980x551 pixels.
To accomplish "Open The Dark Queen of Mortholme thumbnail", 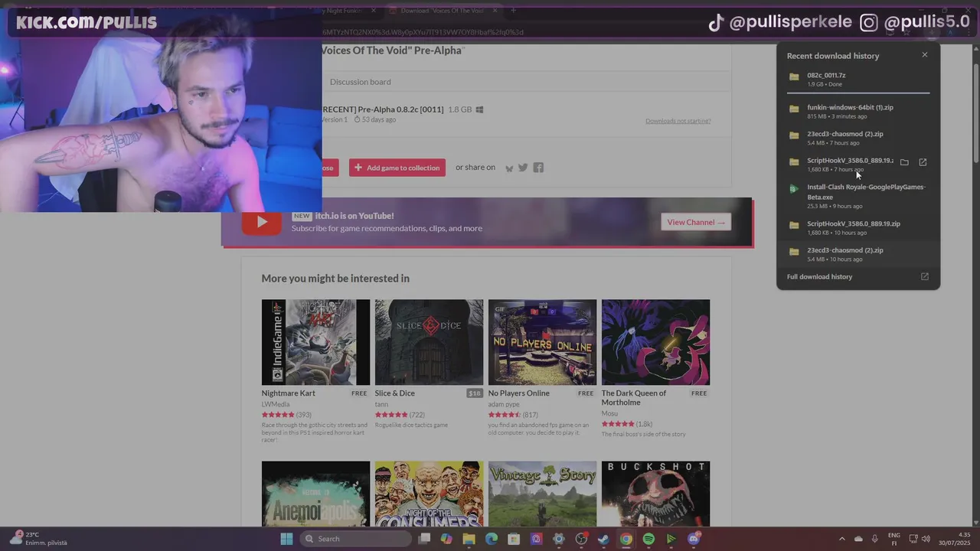I will tap(655, 342).
